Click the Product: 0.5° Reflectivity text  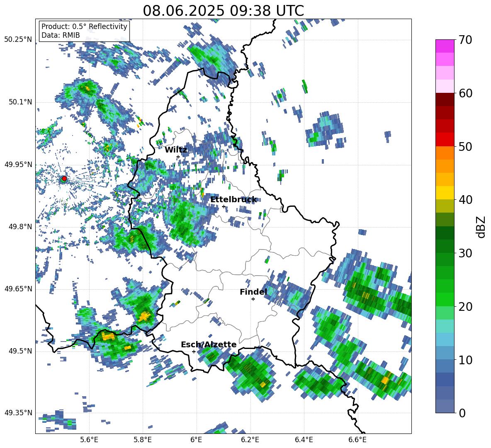coord(84,27)
